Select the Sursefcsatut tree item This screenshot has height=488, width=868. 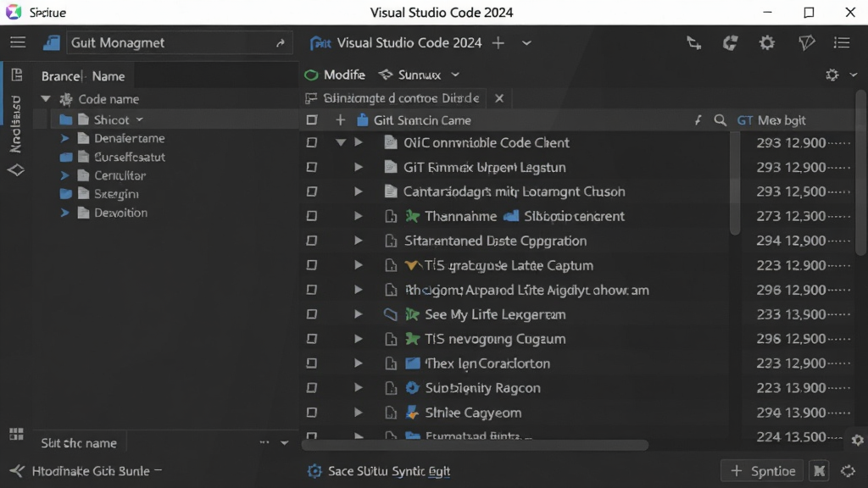click(x=130, y=157)
